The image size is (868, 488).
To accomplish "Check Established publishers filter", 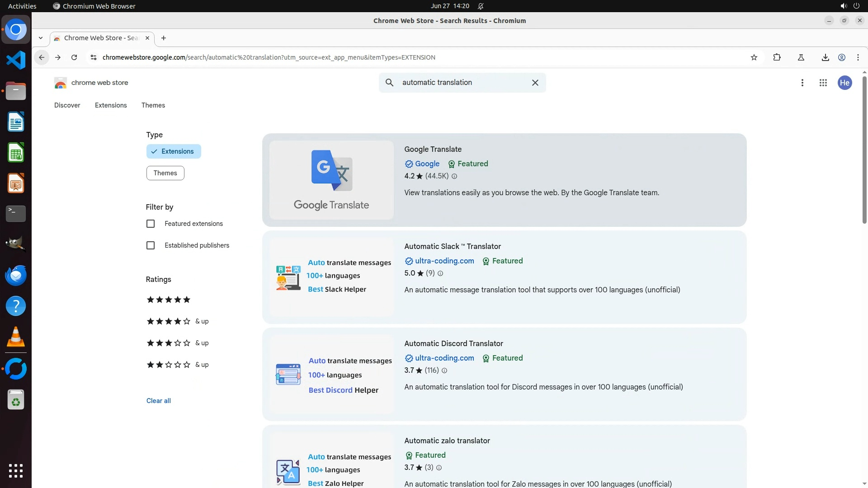I will [x=151, y=245].
